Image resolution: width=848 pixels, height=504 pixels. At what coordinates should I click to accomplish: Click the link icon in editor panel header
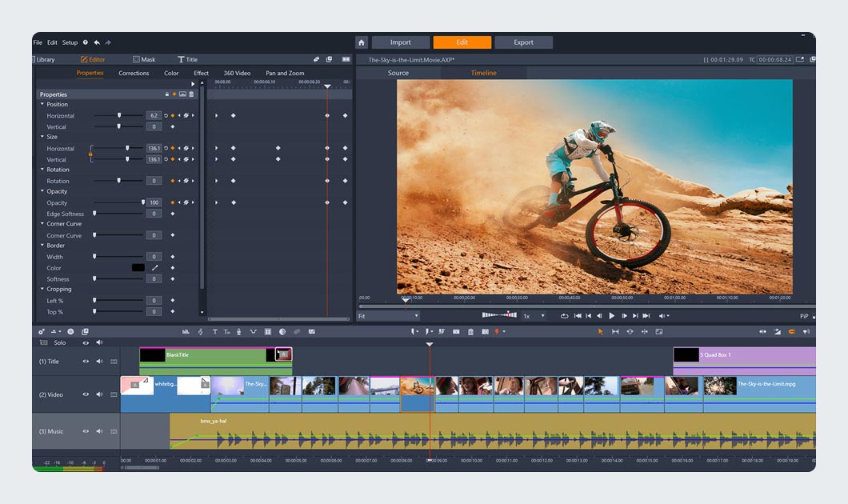pos(316,59)
